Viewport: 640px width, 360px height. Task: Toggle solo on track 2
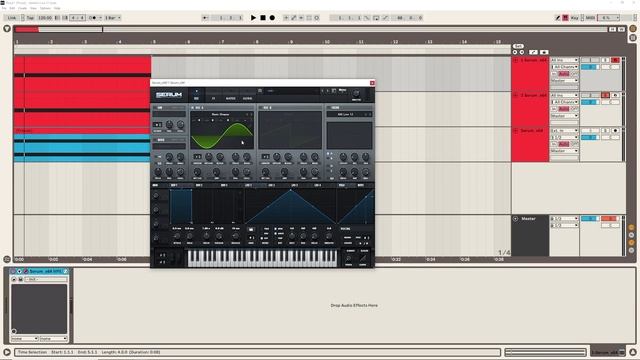click(x=606, y=95)
